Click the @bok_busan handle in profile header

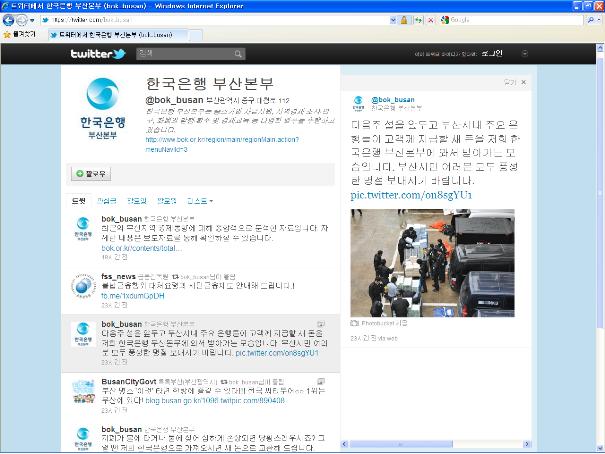174,100
